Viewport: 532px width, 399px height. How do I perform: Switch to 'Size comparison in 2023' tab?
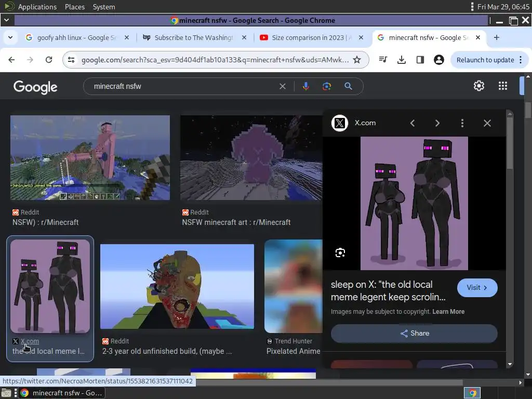click(312, 37)
